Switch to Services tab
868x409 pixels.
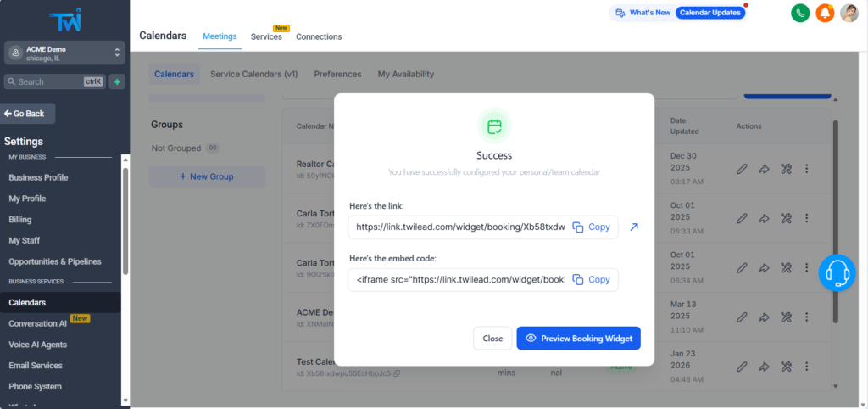[x=266, y=37]
